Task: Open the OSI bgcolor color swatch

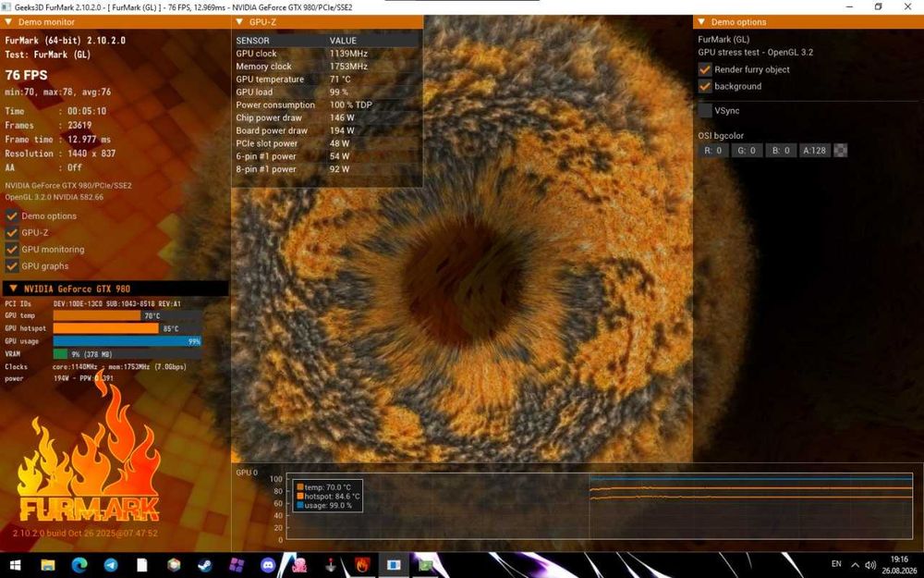Action: point(840,151)
